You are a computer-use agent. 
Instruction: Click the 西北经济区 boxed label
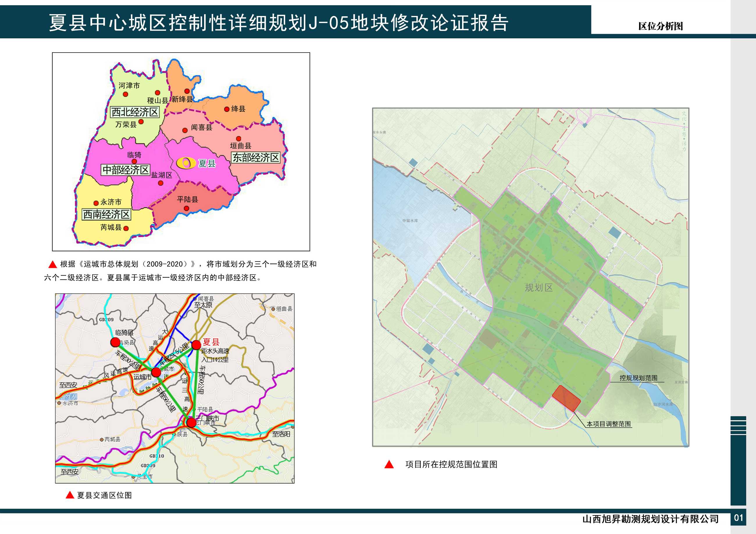(x=135, y=112)
